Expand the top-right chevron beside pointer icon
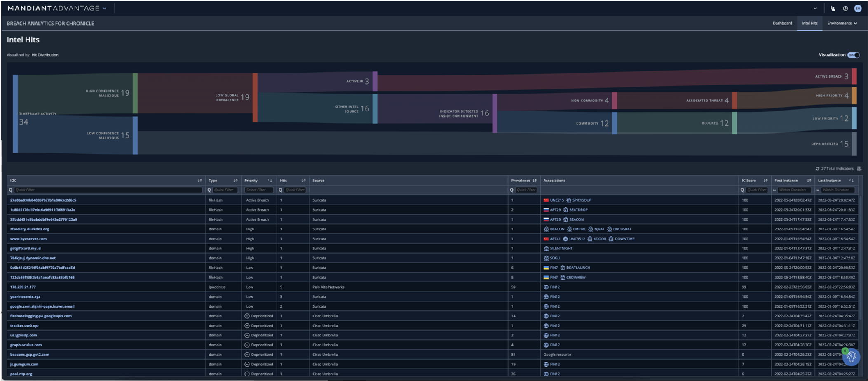 click(815, 8)
